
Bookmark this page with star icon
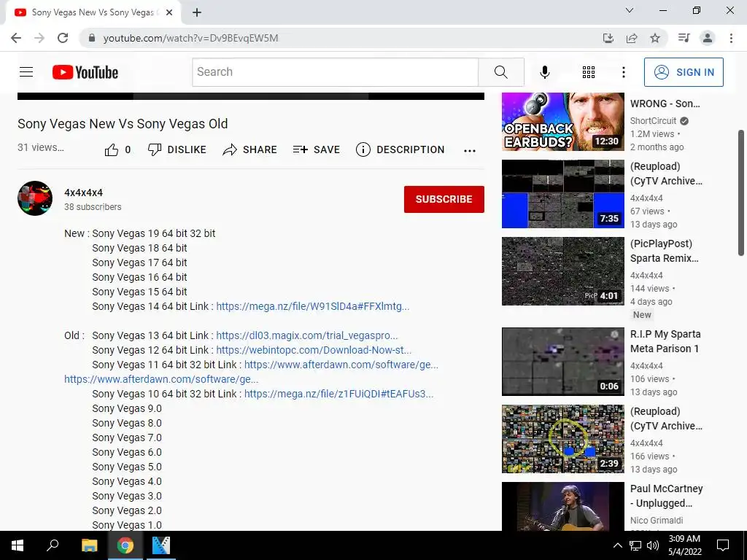tap(655, 38)
